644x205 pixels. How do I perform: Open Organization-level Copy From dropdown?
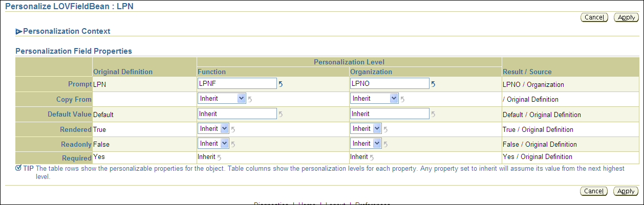click(x=374, y=99)
